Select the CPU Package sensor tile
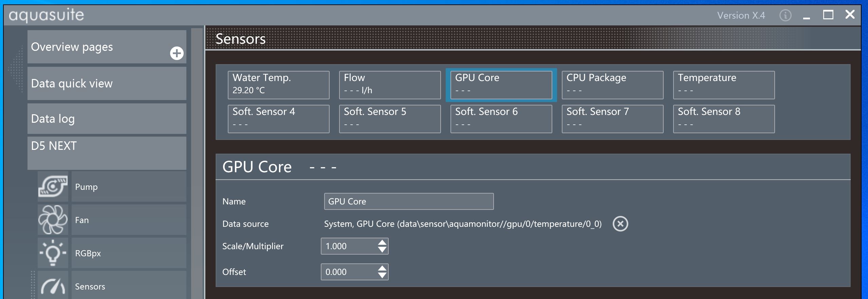The image size is (868, 299). (x=612, y=85)
